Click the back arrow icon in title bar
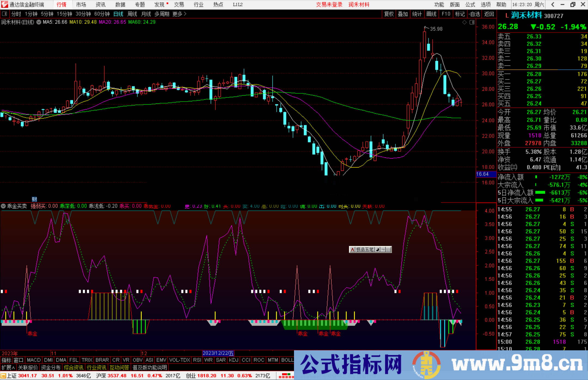Screen dimensions: 588x380 553,4
